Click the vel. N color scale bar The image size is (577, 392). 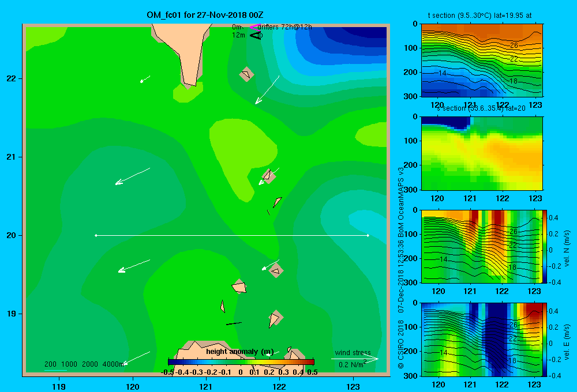click(x=545, y=246)
